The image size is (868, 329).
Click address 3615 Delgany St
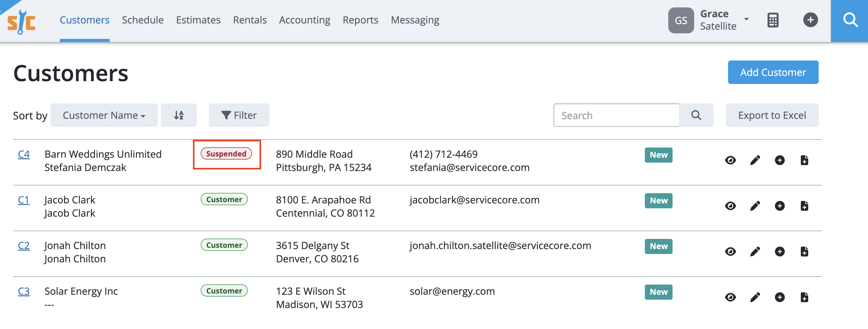[x=312, y=246]
